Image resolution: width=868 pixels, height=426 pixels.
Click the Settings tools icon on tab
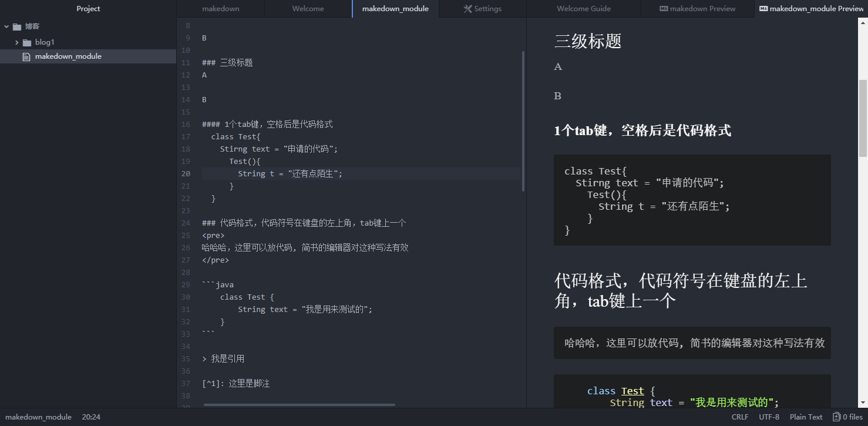468,9
